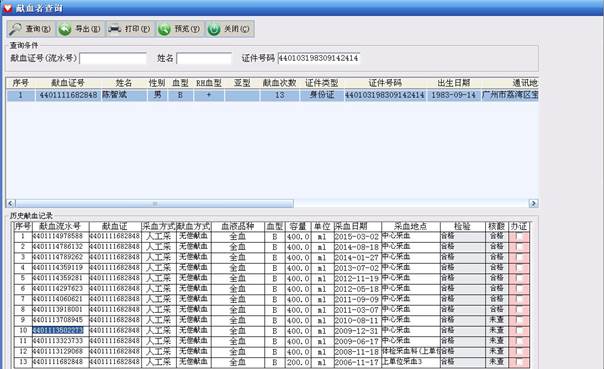Viewport: 604px width, 369px height.
Task: Click the birth date cell 1983-09-14
Action: (x=453, y=95)
